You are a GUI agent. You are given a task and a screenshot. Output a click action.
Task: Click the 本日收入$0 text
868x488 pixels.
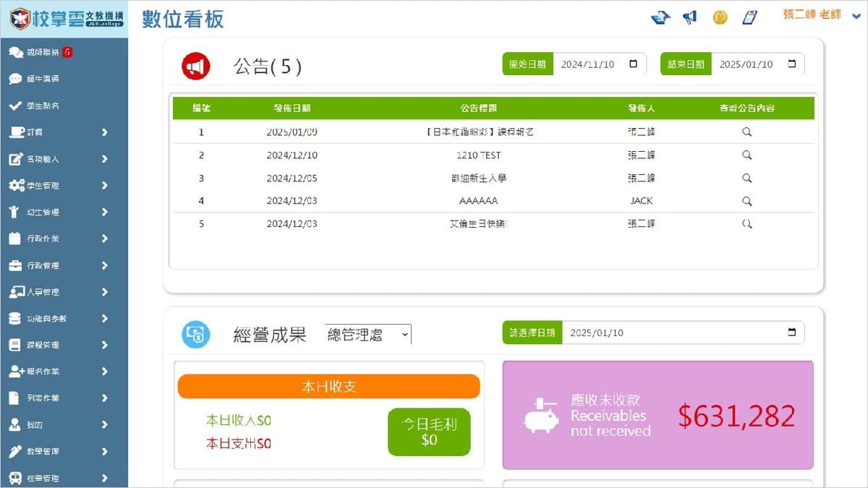[239, 420]
